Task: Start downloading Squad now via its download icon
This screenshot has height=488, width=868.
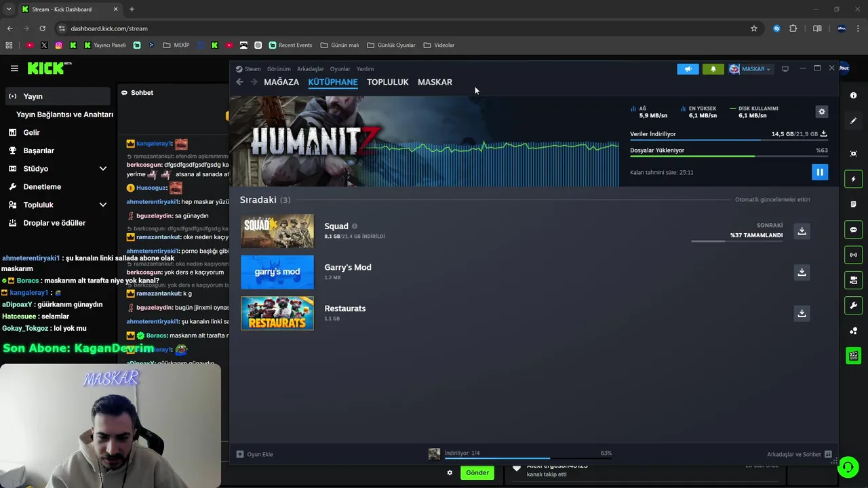Action: 802,231
